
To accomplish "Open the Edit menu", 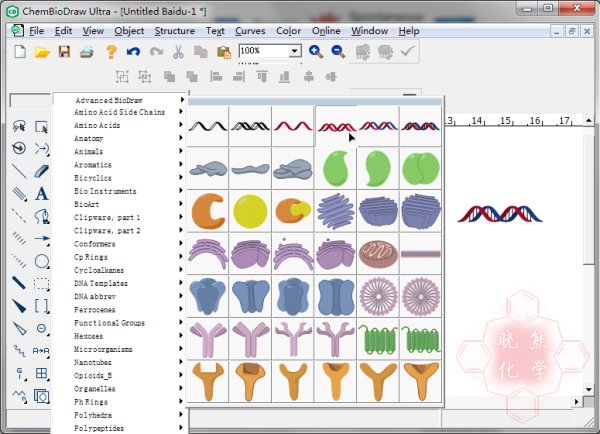I will 63,31.
